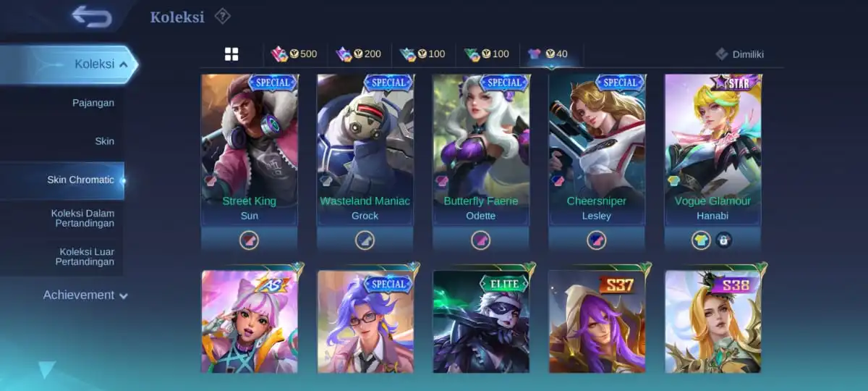
Task: Expand the Achievement sidebar section
Action: [x=85, y=295]
